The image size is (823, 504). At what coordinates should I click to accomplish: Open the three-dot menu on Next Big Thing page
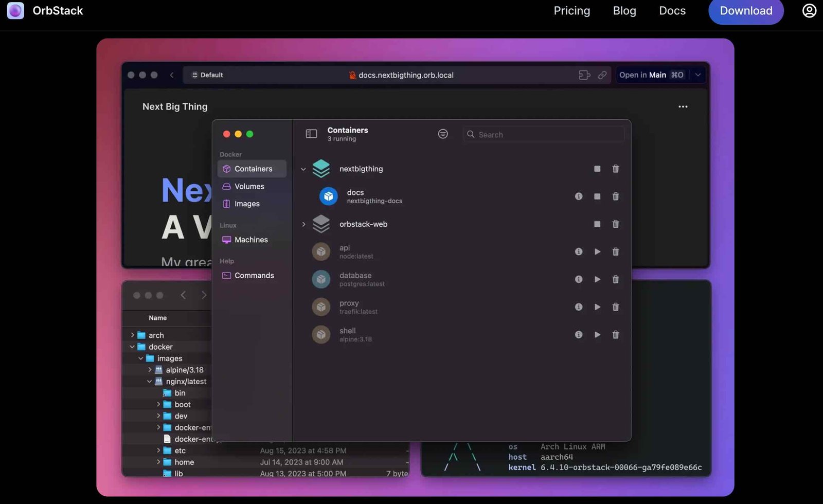(x=683, y=106)
